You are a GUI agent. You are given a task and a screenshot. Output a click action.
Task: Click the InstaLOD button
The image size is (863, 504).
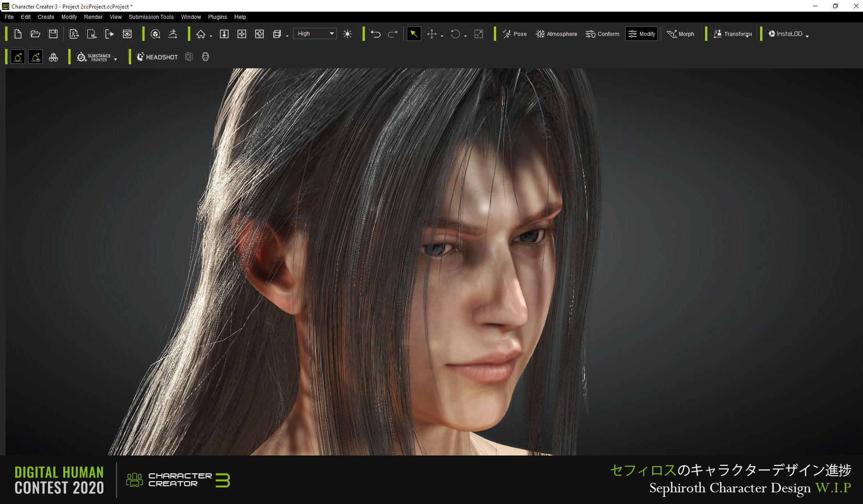point(785,34)
